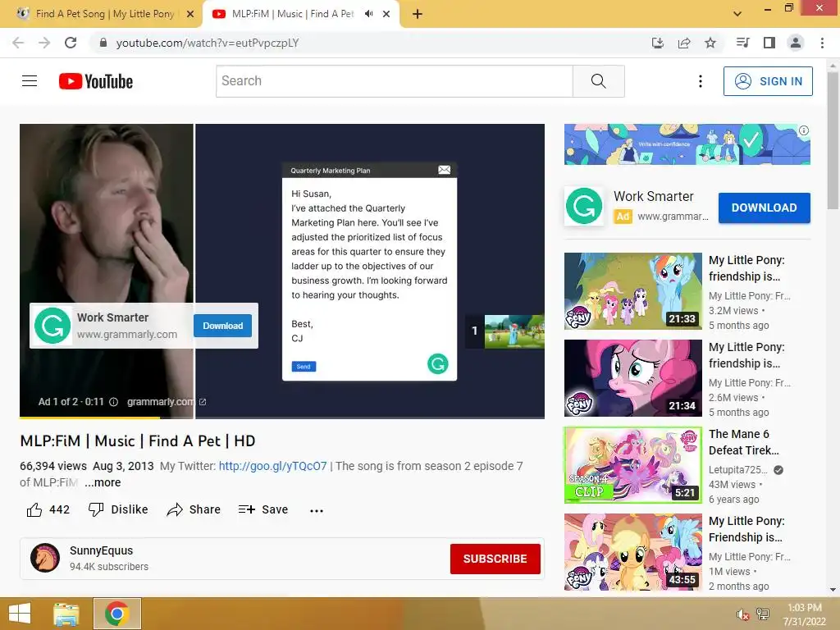Open 21:34 Pinkie Pie video thumbnail
The image size is (840, 630).
click(632, 377)
